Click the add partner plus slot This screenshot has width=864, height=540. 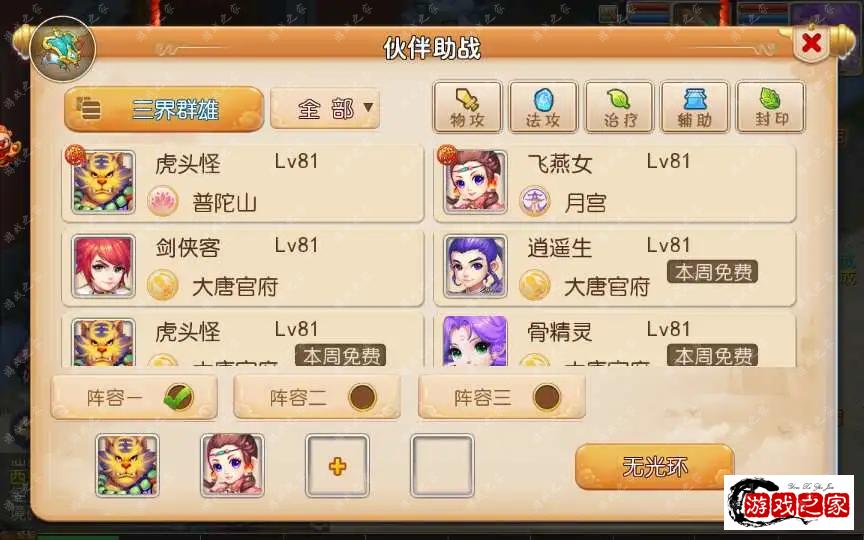pos(337,466)
